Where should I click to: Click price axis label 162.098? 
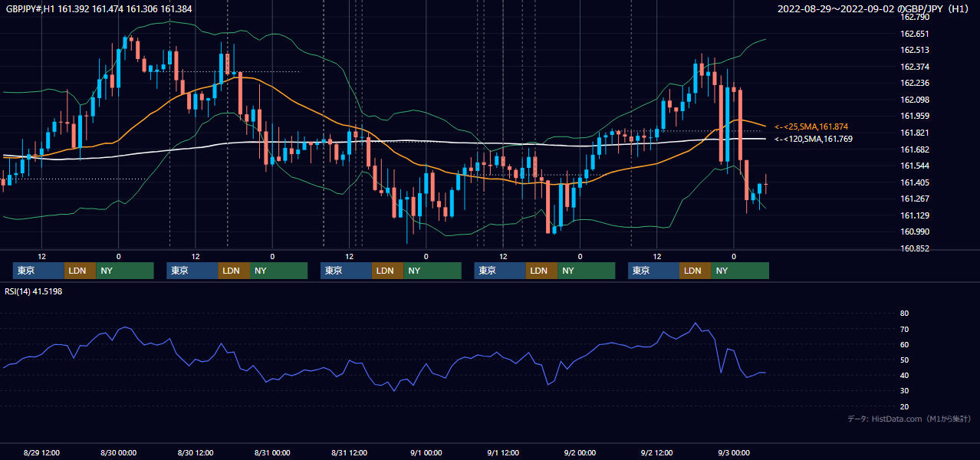(x=915, y=100)
